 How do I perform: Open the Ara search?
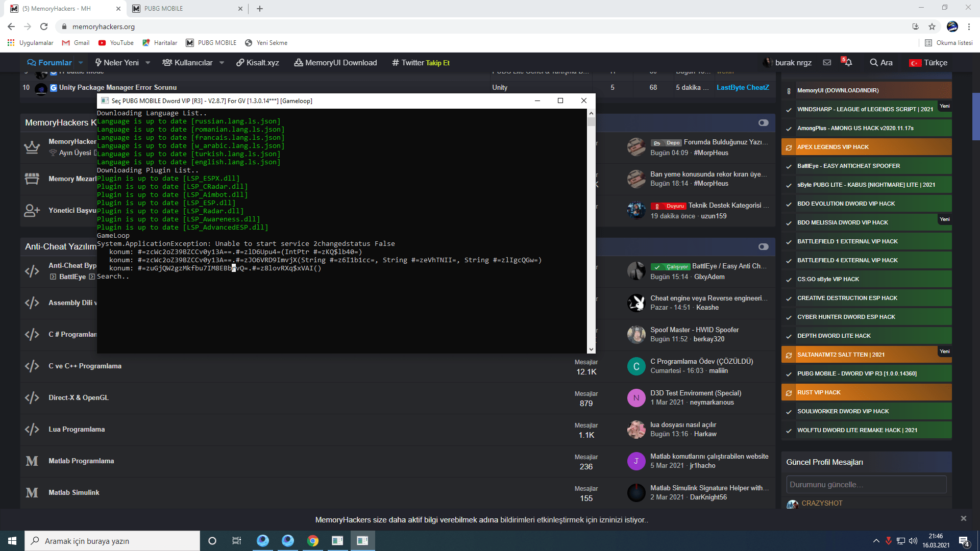[x=881, y=62]
